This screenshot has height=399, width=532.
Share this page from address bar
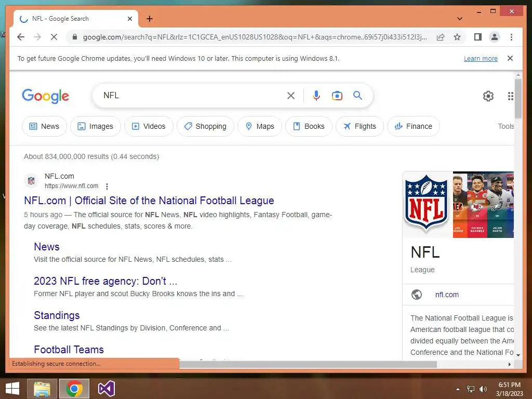pos(441,37)
